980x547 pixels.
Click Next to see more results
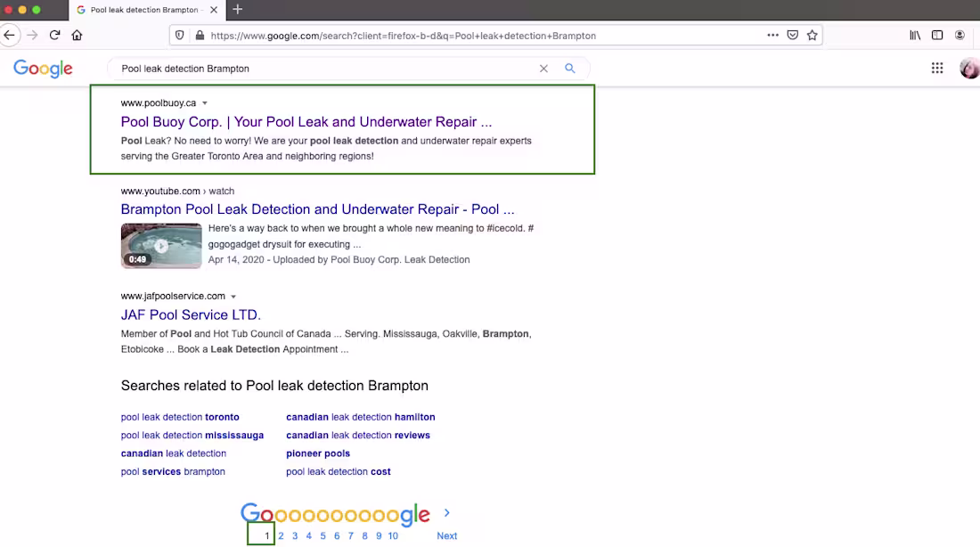tap(446, 535)
